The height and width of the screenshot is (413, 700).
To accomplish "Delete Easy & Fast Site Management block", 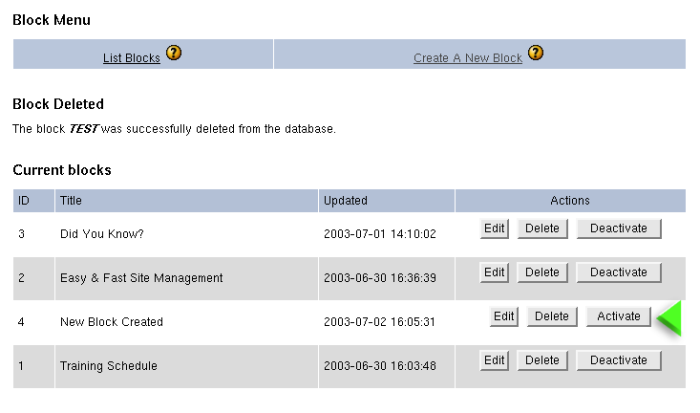I will click(542, 272).
